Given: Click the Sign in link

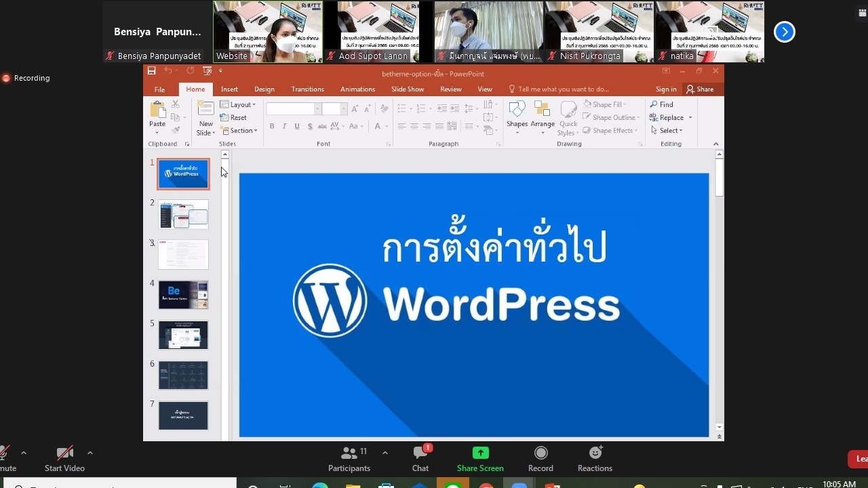Looking at the screenshot, I should pyautogui.click(x=666, y=89).
